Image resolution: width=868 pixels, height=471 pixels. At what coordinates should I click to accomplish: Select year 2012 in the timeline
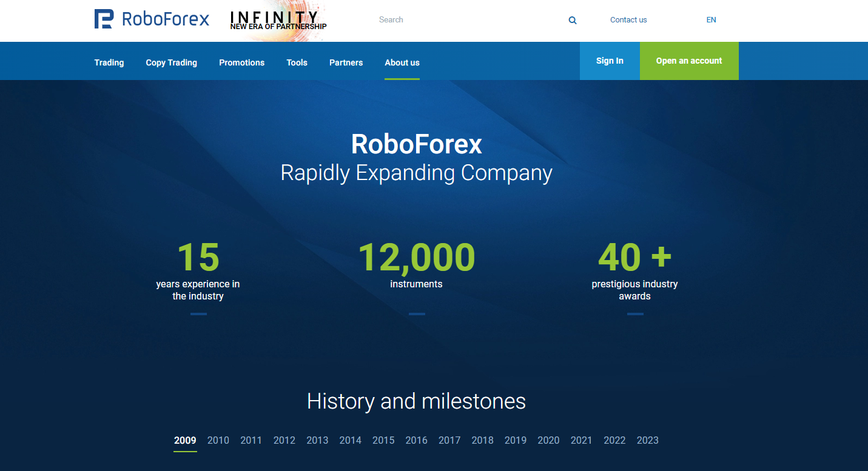pos(284,440)
